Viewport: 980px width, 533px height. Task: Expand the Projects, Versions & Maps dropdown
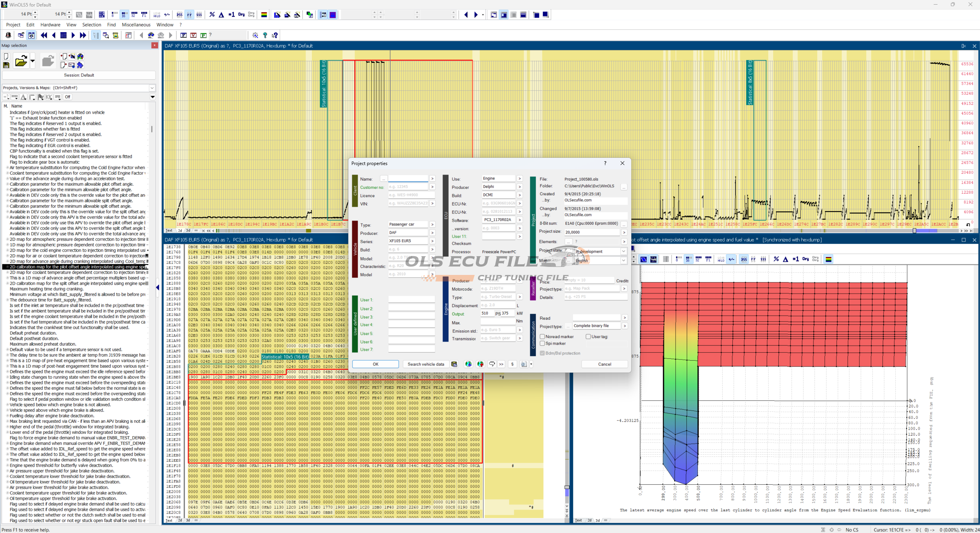coord(152,88)
